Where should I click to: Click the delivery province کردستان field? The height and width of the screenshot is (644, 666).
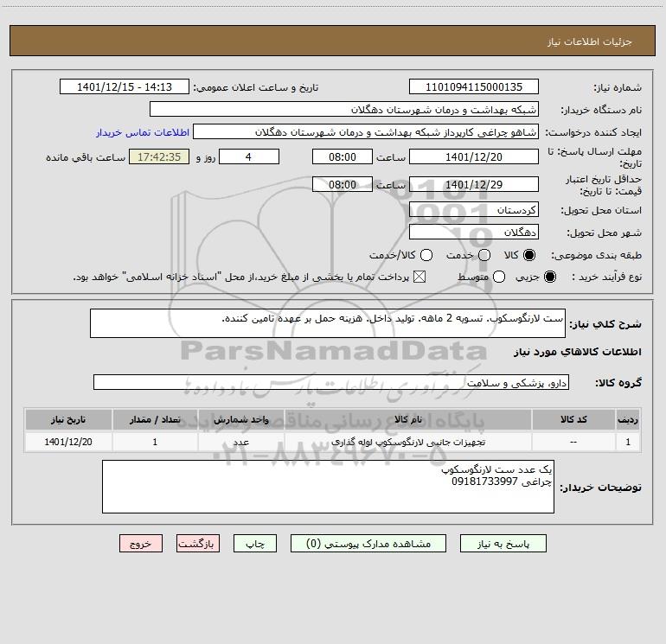[x=474, y=209]
